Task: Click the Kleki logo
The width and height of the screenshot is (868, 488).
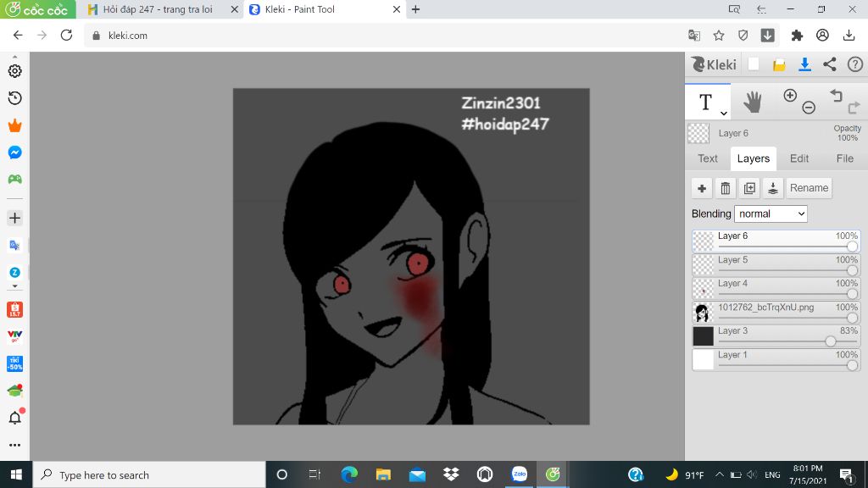Action: coord(714,64)
